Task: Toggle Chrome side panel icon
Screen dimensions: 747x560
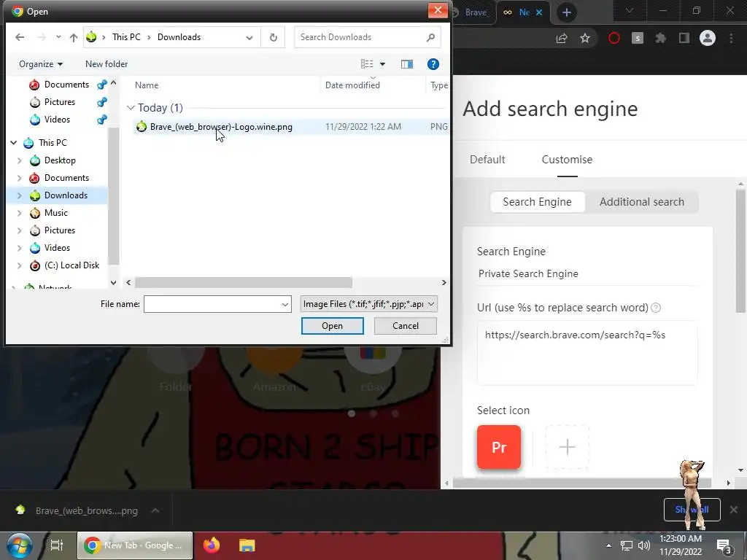Action: coord(684,38)
